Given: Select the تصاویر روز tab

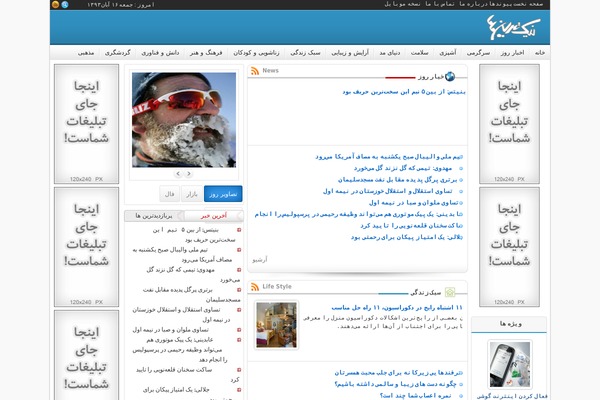Looking at the screenshot, I should coord(223,194).
